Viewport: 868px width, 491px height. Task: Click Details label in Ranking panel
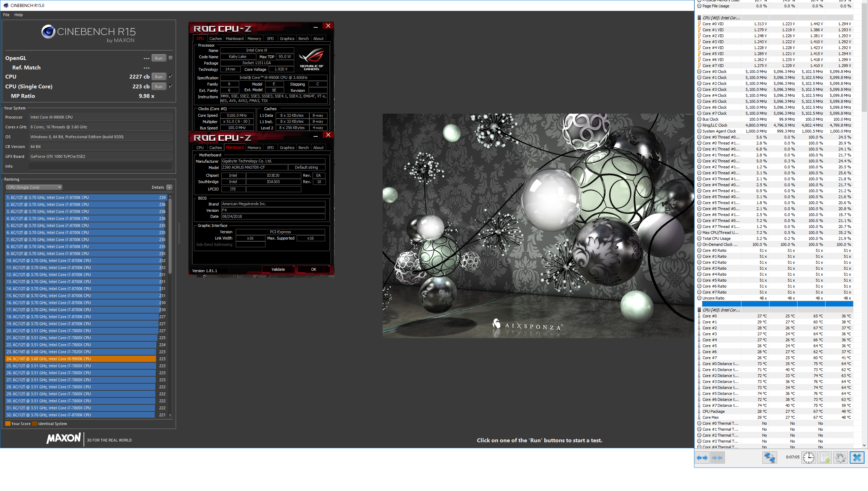click(158, 187)
